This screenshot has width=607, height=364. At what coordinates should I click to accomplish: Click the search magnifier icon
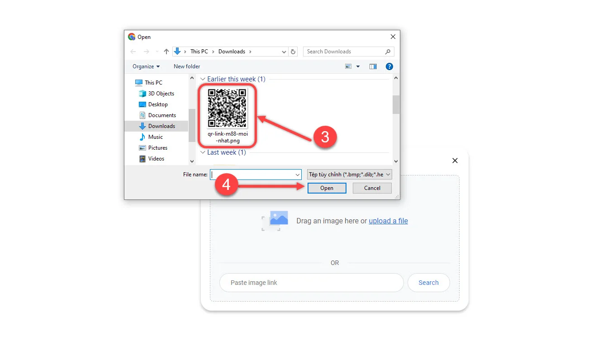click(x=388, y=52)
